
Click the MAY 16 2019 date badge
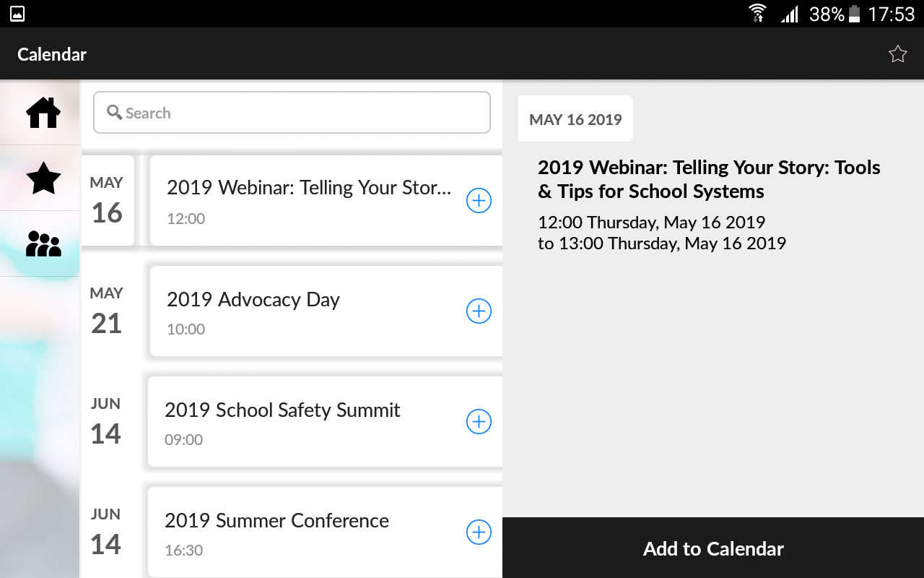(x=575, y=119)
